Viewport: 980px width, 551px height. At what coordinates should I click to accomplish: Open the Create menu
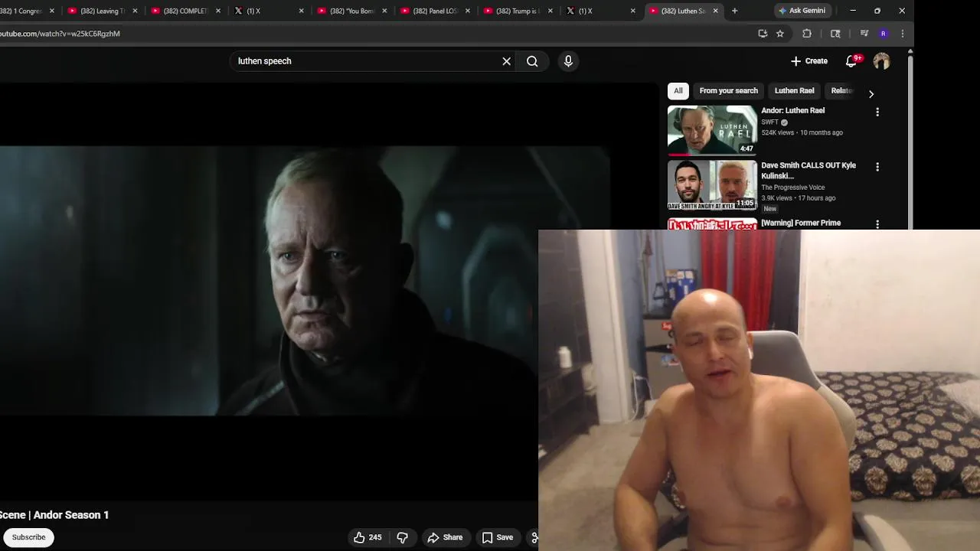pyautogui.click(x=809, y=61)
